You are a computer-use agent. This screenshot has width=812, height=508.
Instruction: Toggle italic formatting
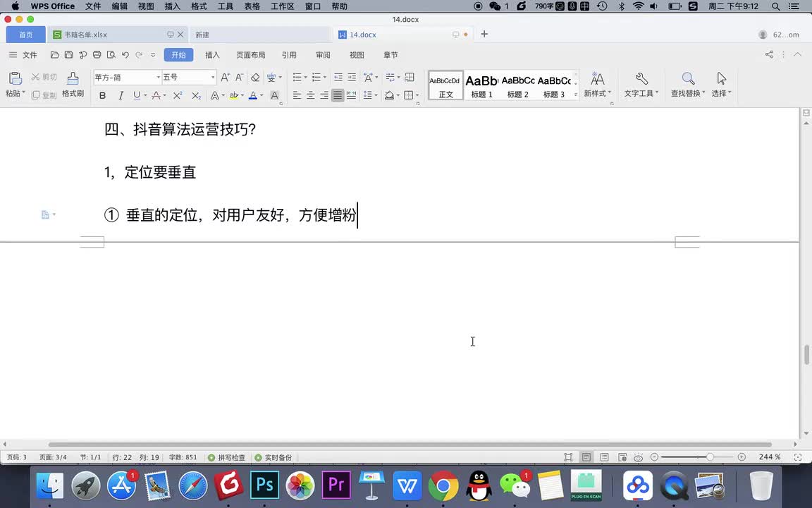tap(120, 95)
